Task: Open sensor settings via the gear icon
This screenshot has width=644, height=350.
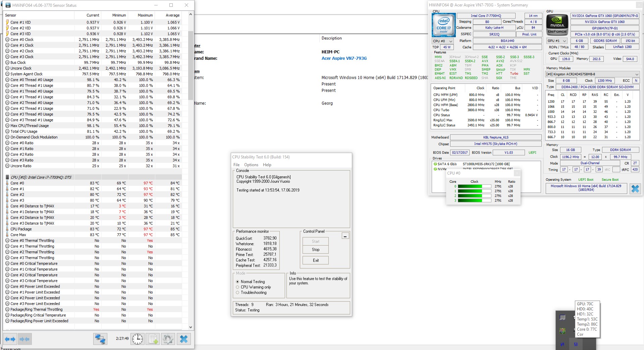Action: 168,339
